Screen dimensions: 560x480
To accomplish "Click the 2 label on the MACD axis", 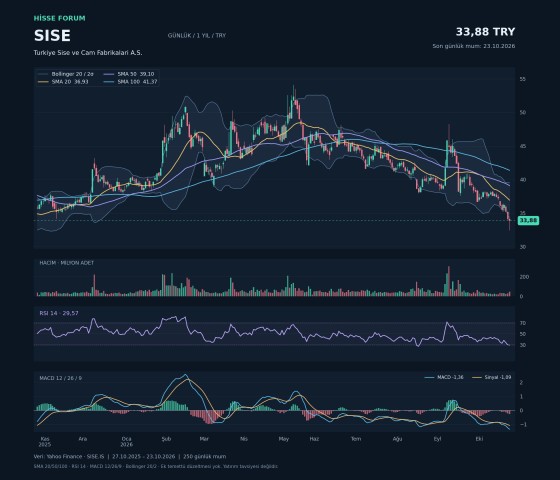I will (x=521, y=382).
